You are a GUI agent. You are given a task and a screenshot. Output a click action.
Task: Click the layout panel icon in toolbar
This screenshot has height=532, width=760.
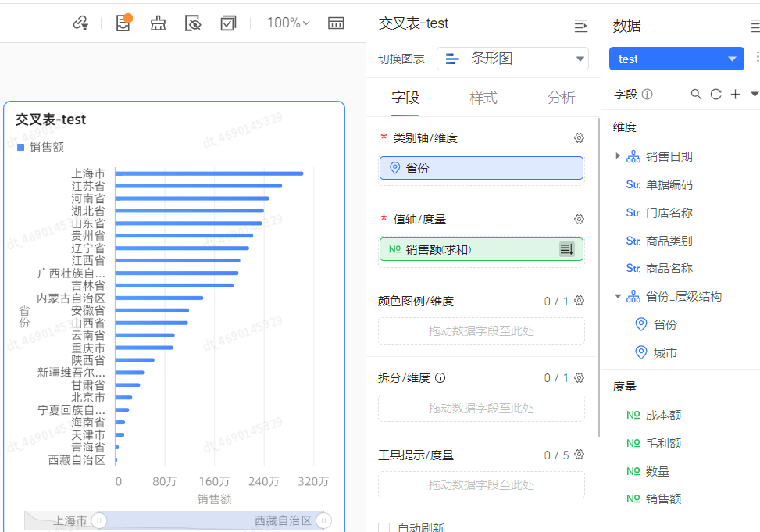click(x=336, y=23)
